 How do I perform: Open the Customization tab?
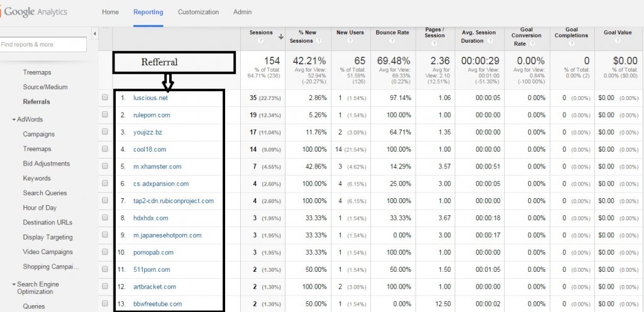pyautogui.click(x=198, y=12)
